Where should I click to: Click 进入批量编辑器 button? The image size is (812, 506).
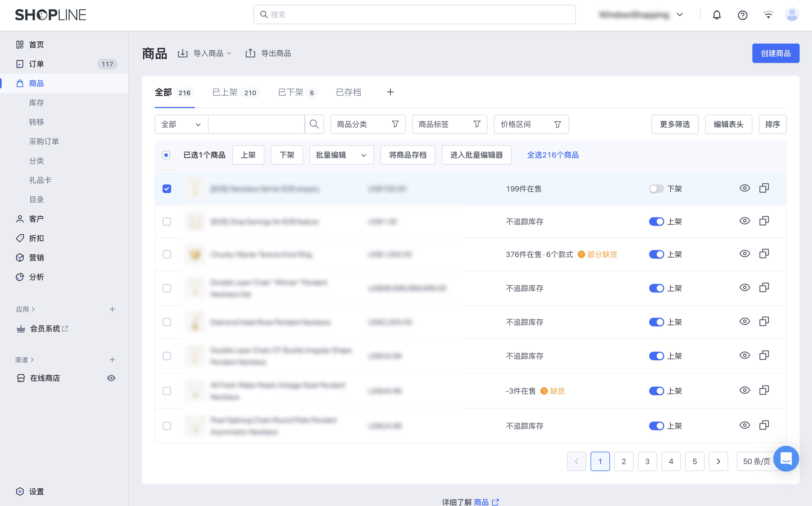click(476, 155)
